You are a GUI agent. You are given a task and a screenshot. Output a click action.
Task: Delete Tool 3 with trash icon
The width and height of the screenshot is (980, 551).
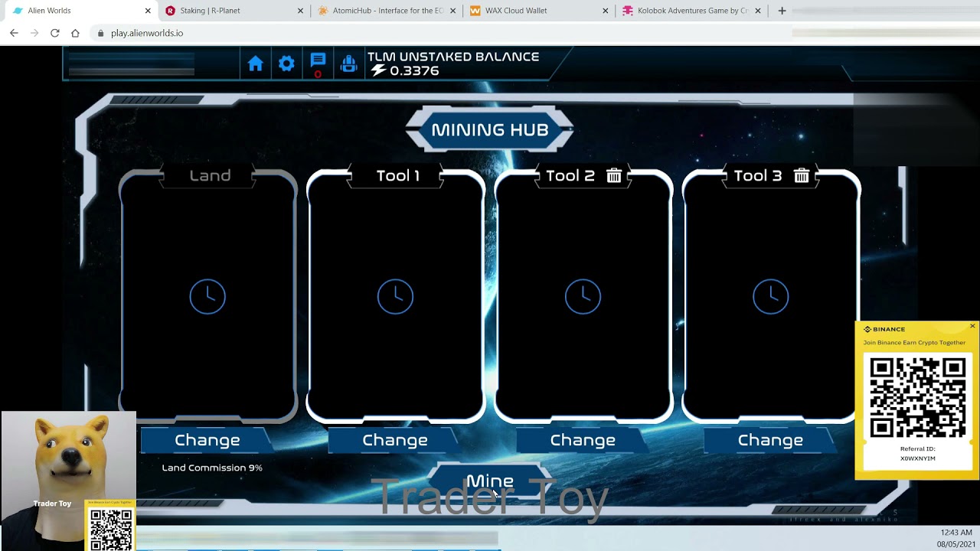[x=802, y=176]
